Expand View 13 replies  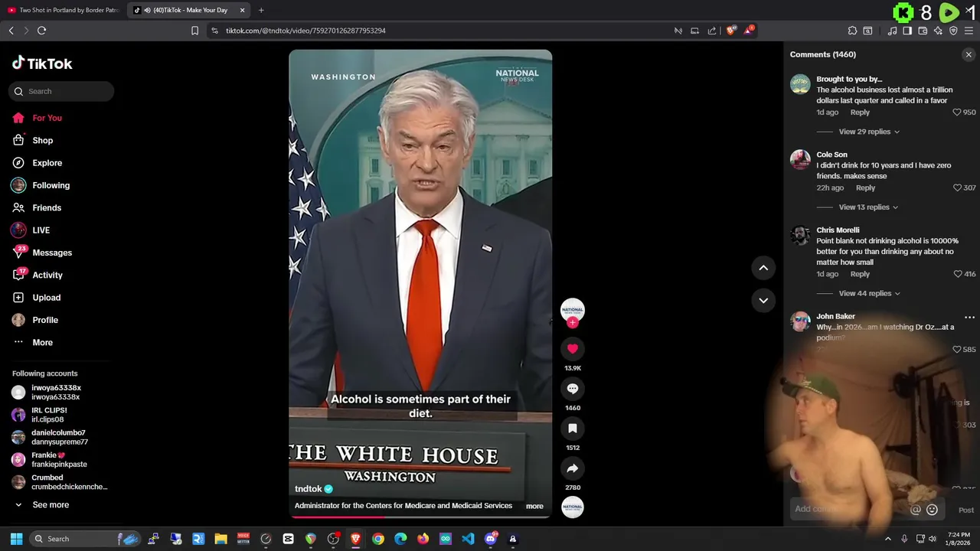coord(868,207)
